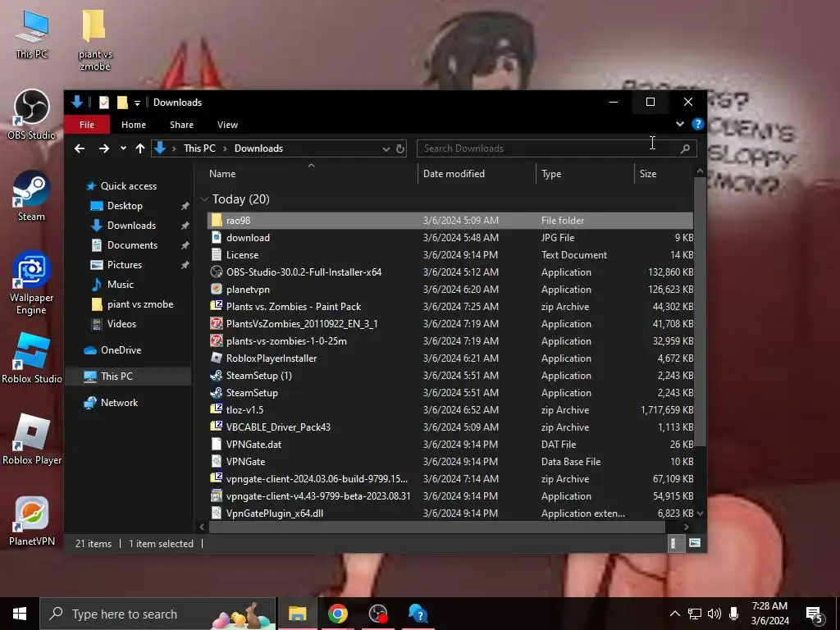The height and width of the screenshot is (630, 840).
Task: Open the volume control in the system tray
Action: coord(714,614)
